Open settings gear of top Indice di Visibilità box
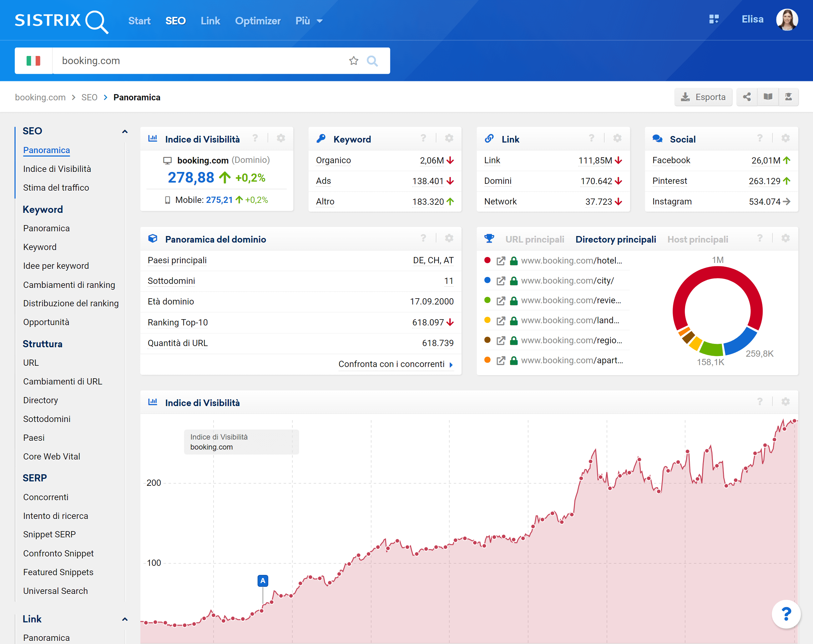This screenshot has height=644, width=813. tap(281, 138)
